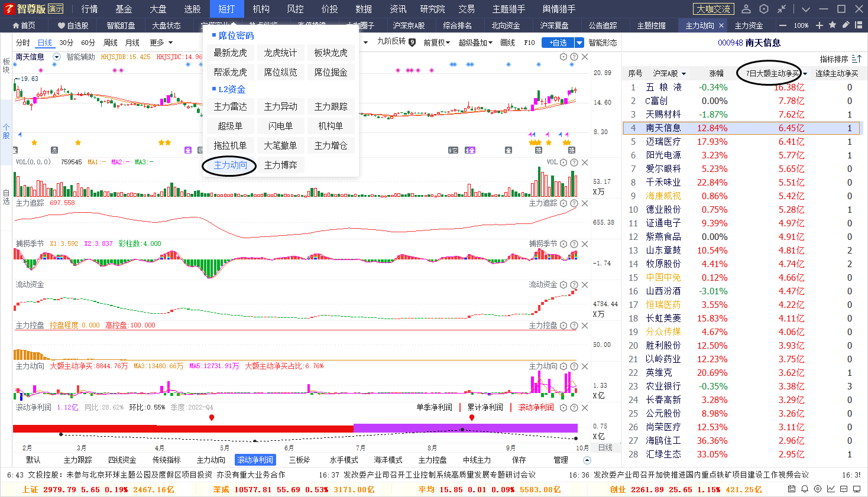Click the 智尊版 app logo
This screenshot has height=497, width=868.
point(33,9)
